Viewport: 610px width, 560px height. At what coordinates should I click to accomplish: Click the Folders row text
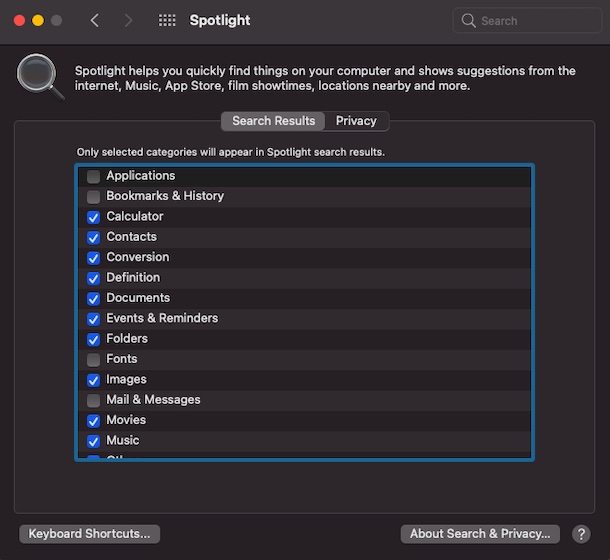(x=127, y=339)
